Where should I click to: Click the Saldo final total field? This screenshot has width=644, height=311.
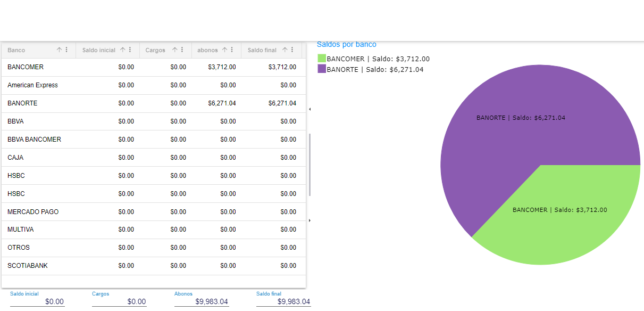(283, 301)
